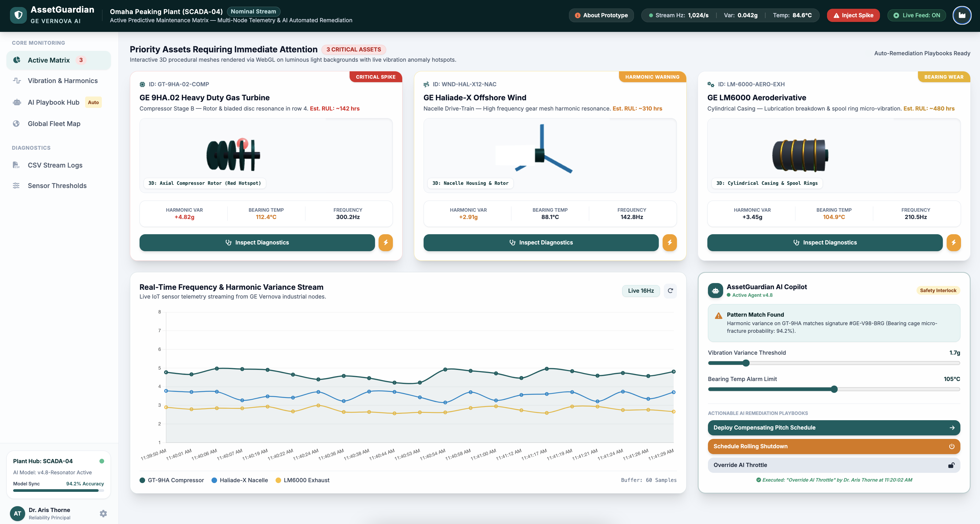Viewport: 980px width, 524px height.
Task: Click the Plant Hub green status dot
Action: [x=102, y=461]
